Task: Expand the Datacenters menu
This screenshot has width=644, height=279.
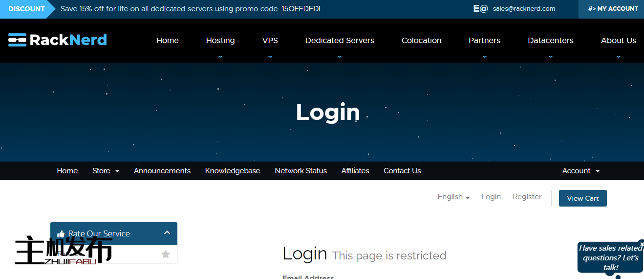Action: (550, 41)
